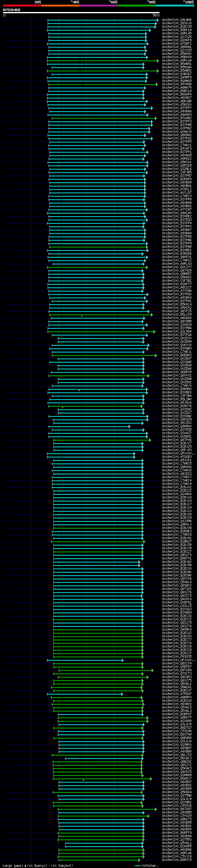This screenshot has width=197, height=868.
Task: Select the UniRef100_Q208K4 label
Action: pos(177,494)
